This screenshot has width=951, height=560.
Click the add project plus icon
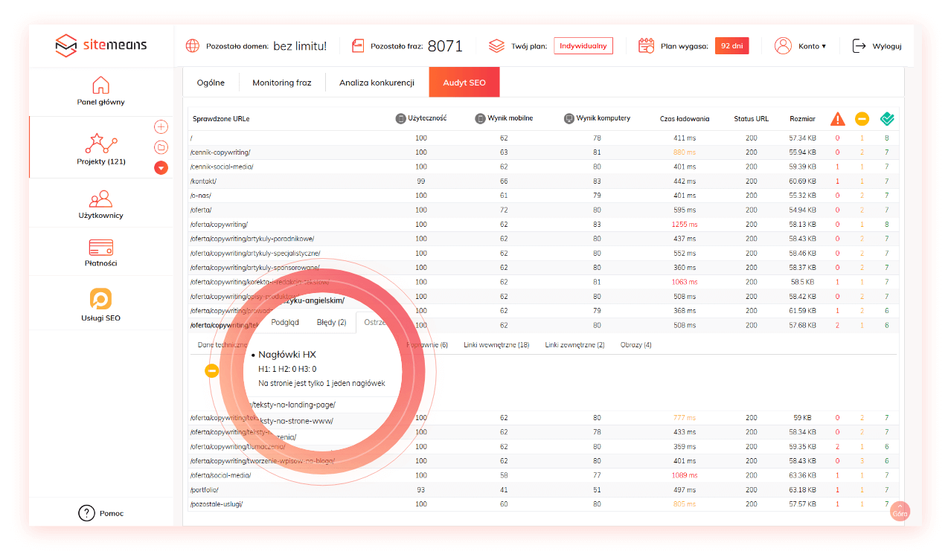click(161, 127)
